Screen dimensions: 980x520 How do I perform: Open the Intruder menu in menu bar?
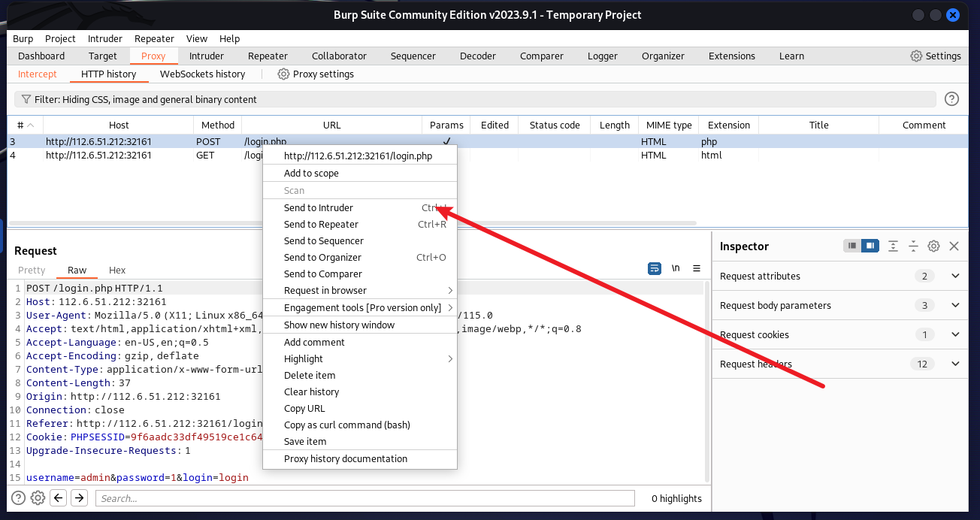(x=105, y=38)
